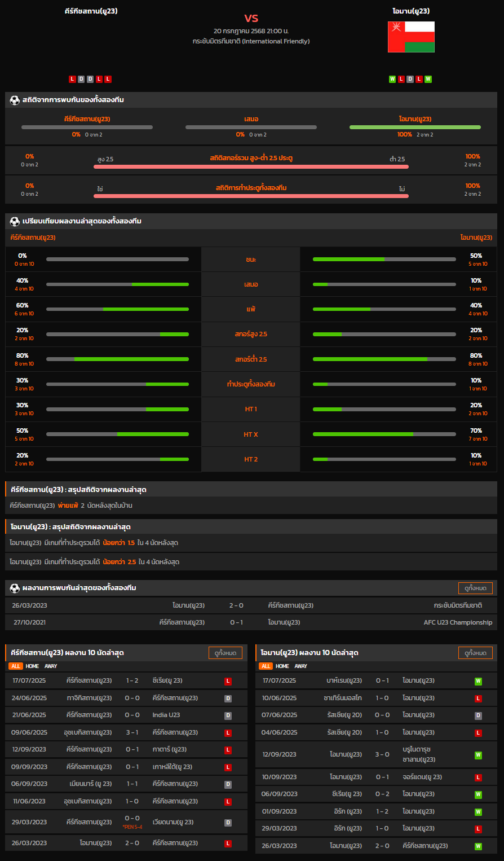Click 'เมียนมาร์ (ยู 23)' team name
Viewport: 504px width, 861px height.
[90, 784]
